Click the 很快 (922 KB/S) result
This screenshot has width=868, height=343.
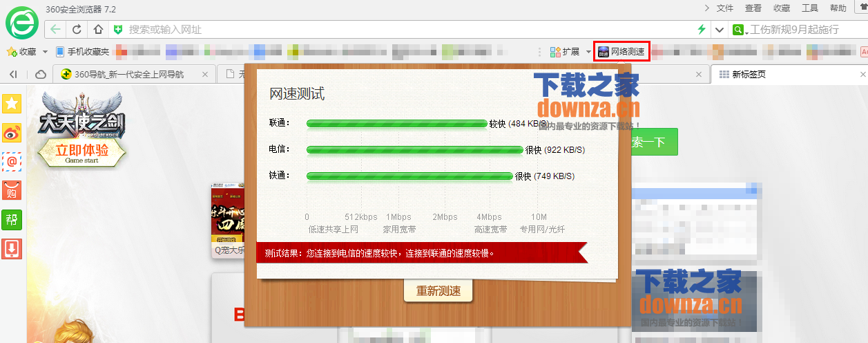coord(554,150)
